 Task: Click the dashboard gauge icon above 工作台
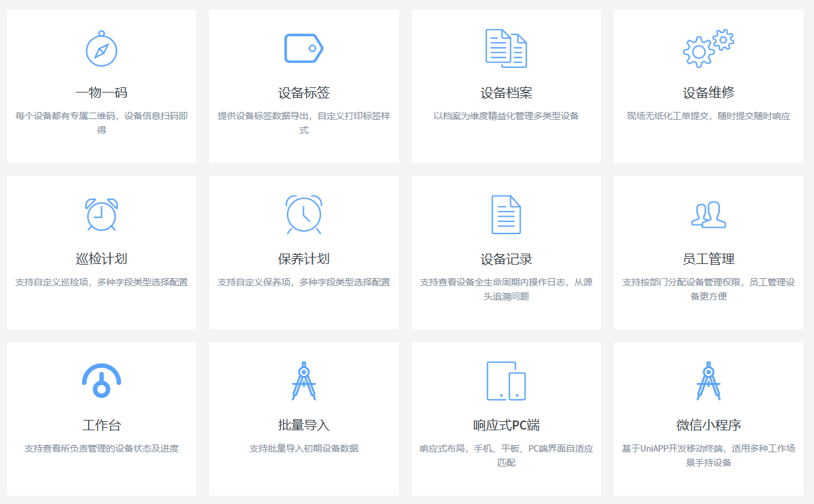(101, 380)
